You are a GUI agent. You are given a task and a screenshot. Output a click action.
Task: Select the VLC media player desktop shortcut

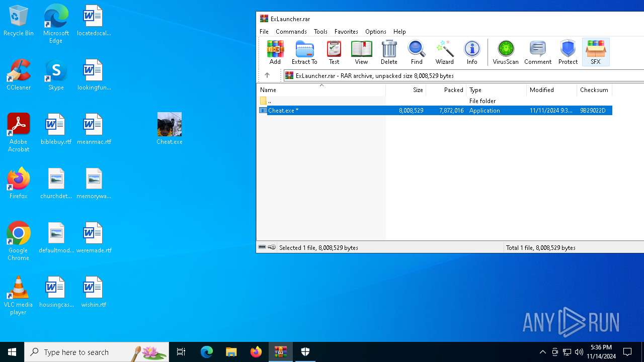(19, 296)
